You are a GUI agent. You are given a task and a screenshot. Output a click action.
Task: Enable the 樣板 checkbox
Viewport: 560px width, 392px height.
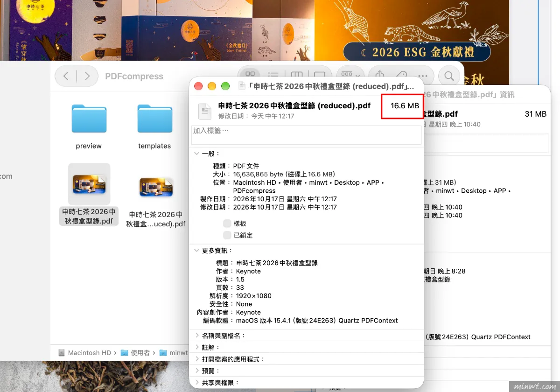(x=227, y=224)
